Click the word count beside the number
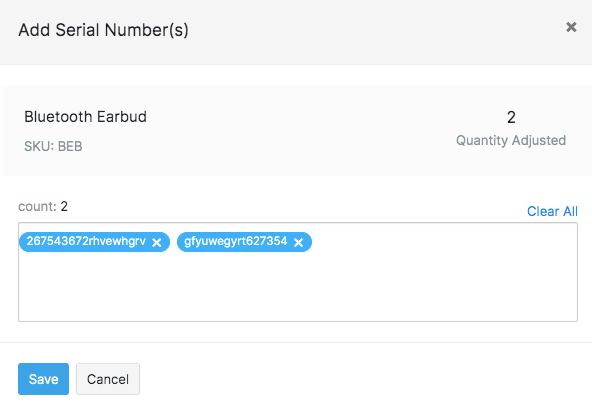 (x=37, y=207)
